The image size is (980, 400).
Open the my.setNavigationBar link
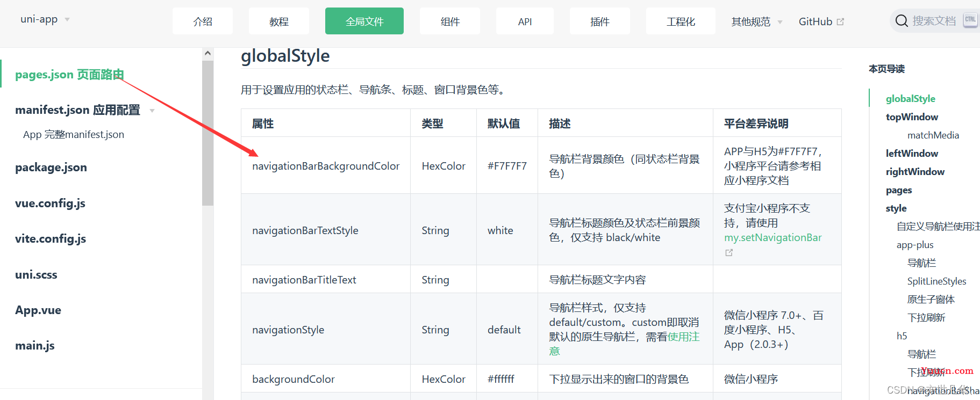[772, 237]
